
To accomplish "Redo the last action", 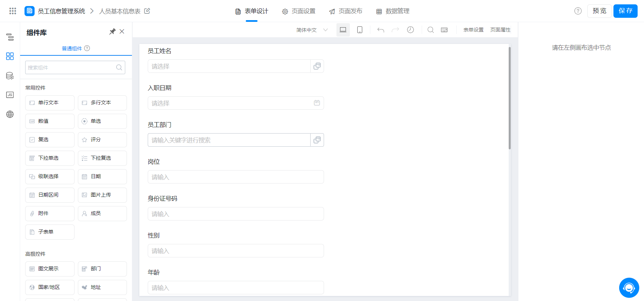I will coord(396,30).
